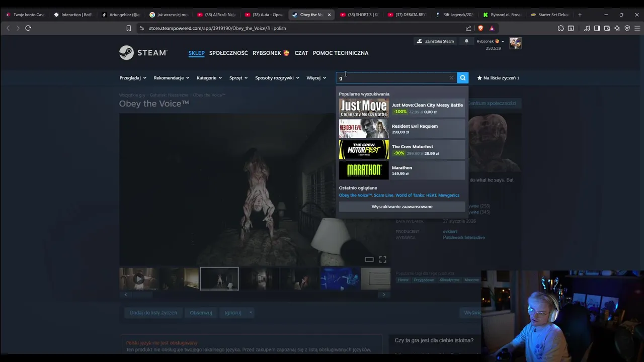Open browser extensions puzzle icon

(561, 28)
